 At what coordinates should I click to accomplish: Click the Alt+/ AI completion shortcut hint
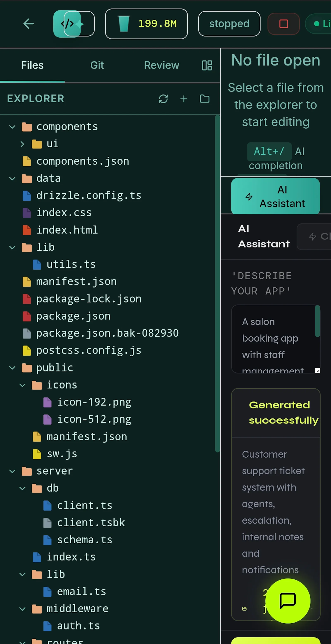click(275, 158)
